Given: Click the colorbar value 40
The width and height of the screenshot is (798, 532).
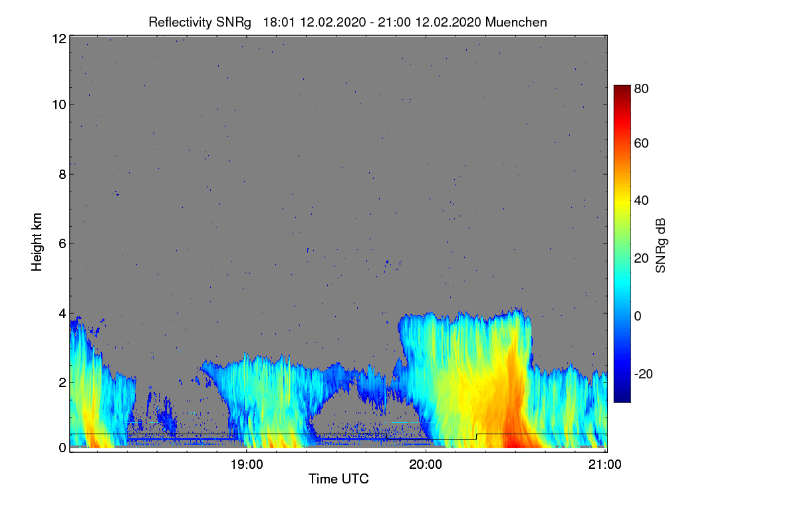Looking at the screenshot, I should [642, 200].
